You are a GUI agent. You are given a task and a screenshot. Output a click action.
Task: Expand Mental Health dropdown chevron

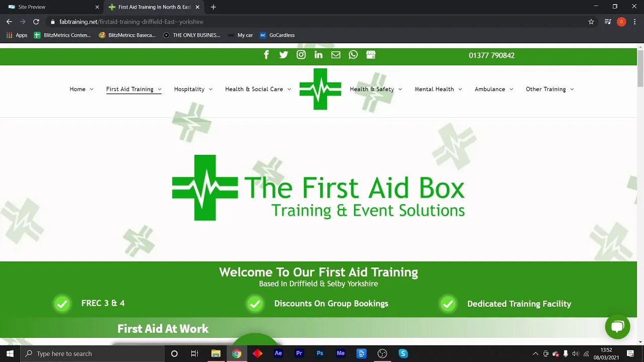click(x=460, y=89)
